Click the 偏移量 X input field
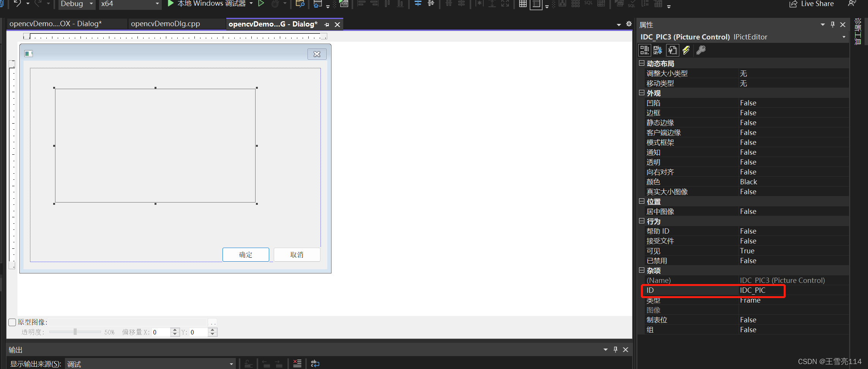This screenshot has width=868, height=369. pos(161,332)
